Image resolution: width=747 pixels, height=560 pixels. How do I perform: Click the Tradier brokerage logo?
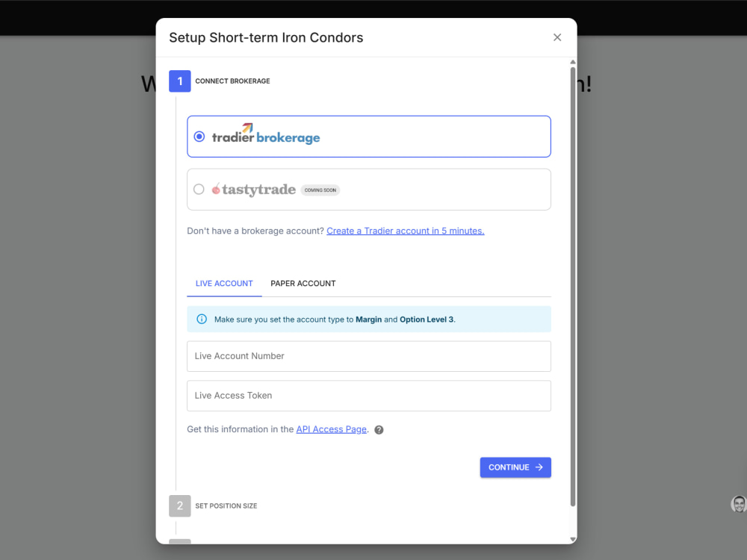(265, 134)
